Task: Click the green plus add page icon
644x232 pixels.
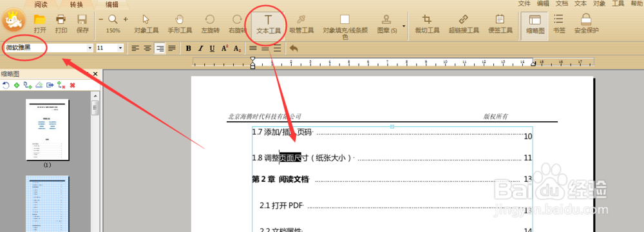Action: [x=17, y=85]
